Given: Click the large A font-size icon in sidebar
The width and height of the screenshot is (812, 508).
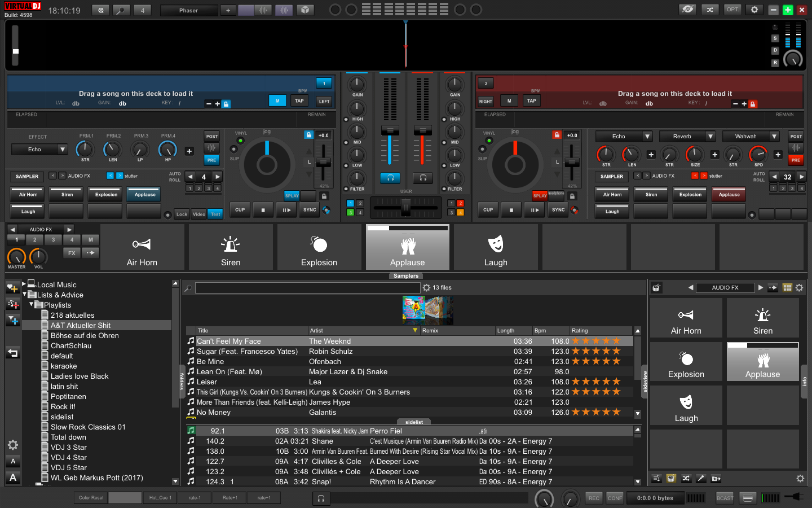Looking at the screenshot, I should (x=13, y=478).
